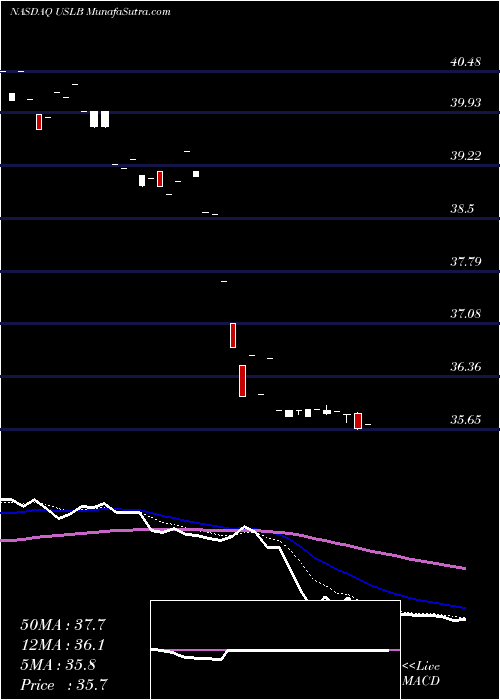Click the Price : 35.7 readout
Image resolution: width=500 pixels, height=700 pixels.
point(63,685)
